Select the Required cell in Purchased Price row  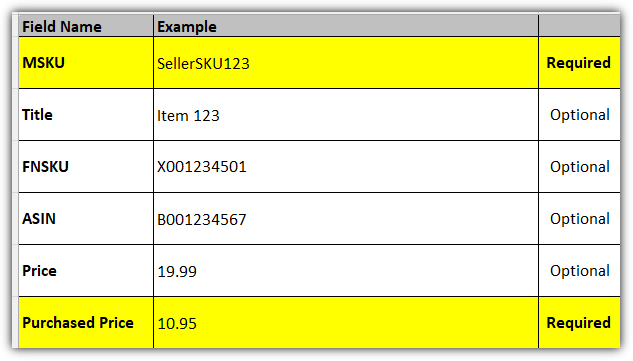[579, 323]
